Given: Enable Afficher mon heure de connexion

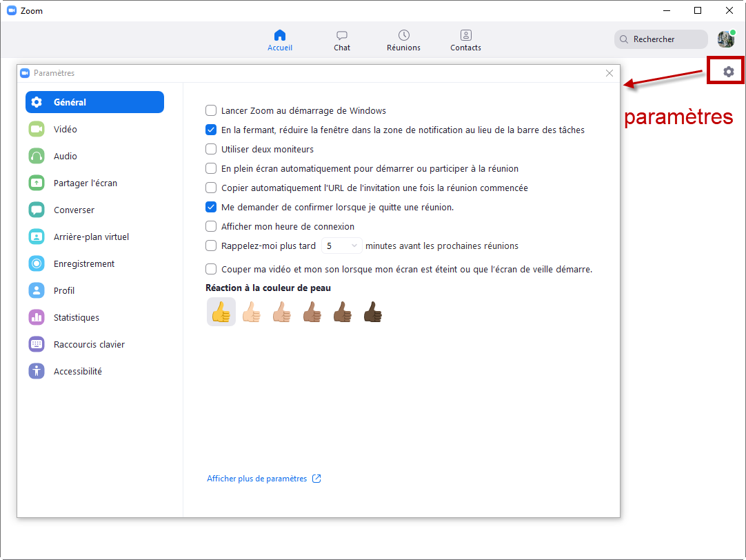Looking at the screenshot, I should (x=211, y=226).
